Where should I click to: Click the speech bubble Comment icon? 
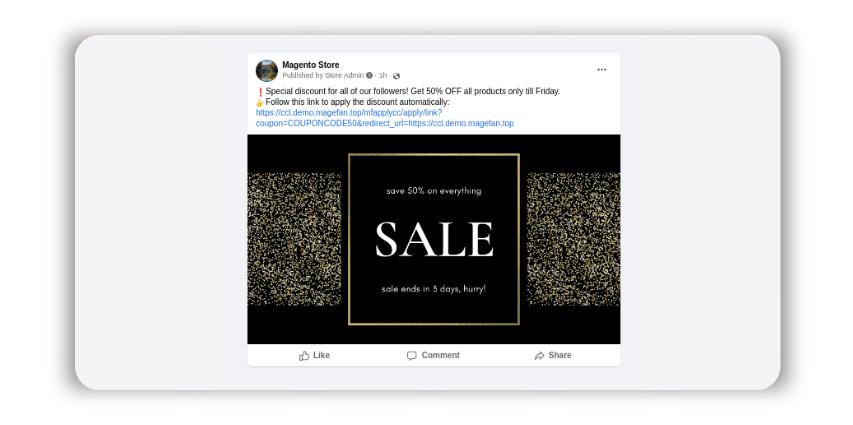(x=412, y=355)
